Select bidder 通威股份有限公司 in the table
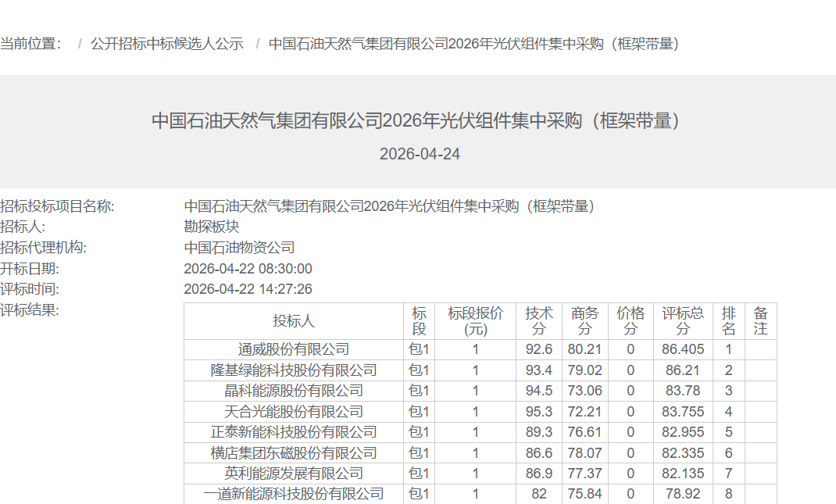Screen dimensions: 836x504 click(293, 349)
